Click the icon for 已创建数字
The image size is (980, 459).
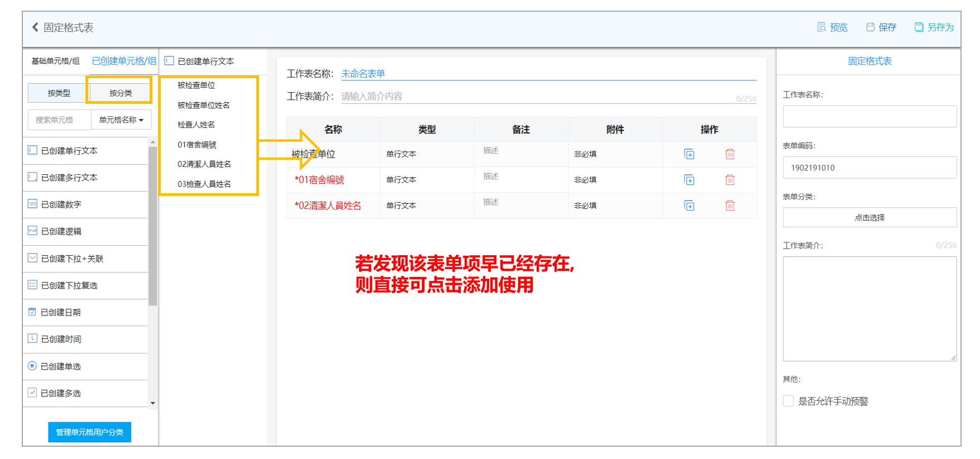pos(32,204)
